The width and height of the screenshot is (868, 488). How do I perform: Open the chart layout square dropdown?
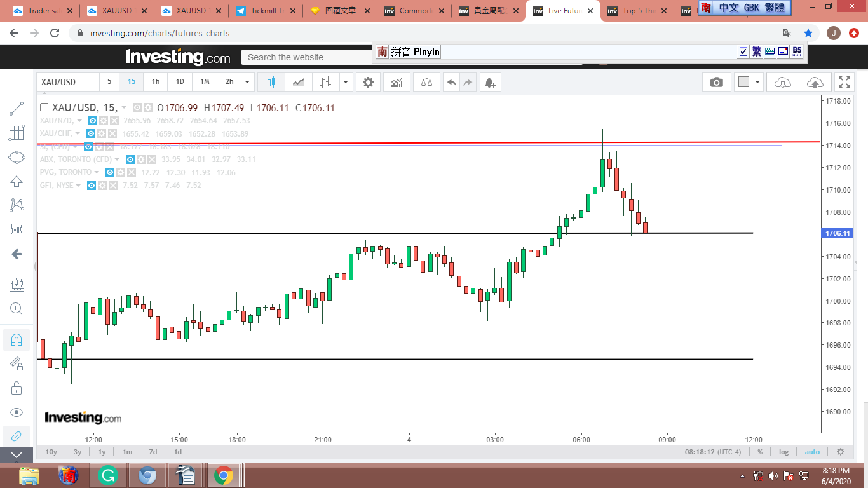(x=749, y=82)
